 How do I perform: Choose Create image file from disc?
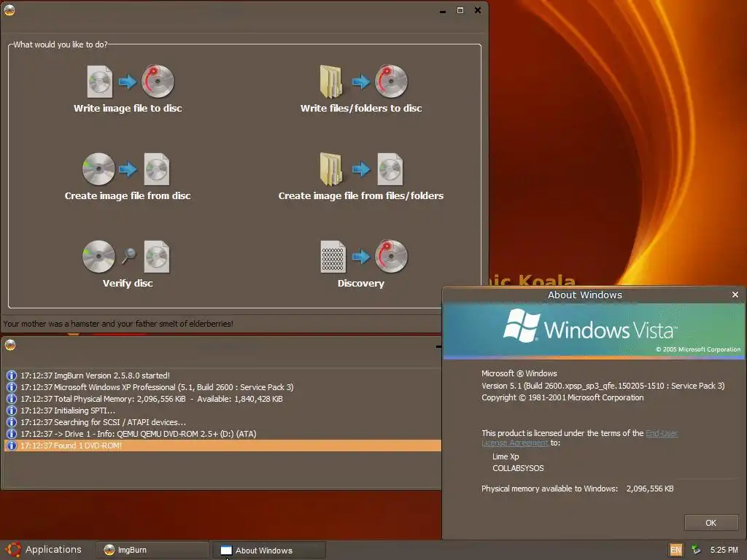[125, 169]
